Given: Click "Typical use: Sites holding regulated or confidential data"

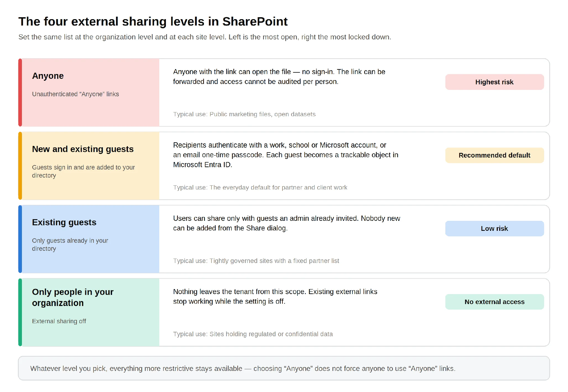Looking at the screenshot, I should [x=253, y=334].
